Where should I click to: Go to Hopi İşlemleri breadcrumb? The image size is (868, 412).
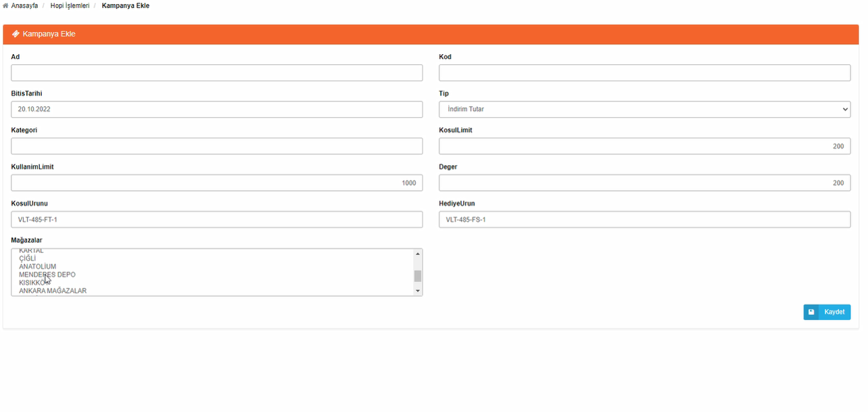(x=70, y=5)
